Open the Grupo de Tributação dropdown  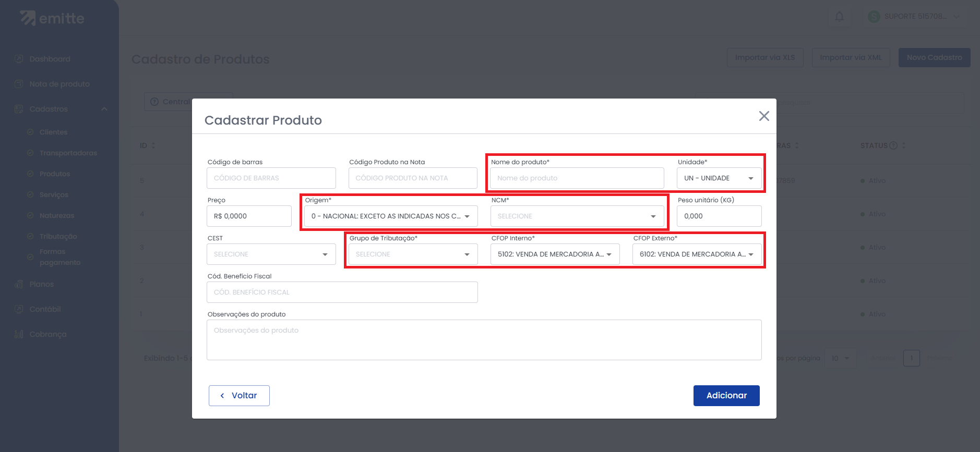pyautogui.click(x=413, y=254)
